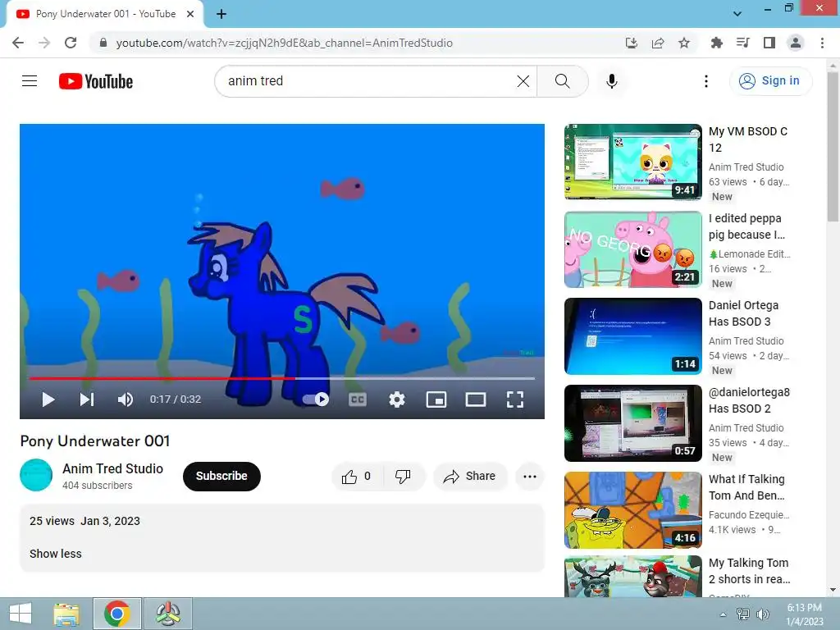Go to the YouTube home logo
The image size is (840, 630).
coord(96,81)
